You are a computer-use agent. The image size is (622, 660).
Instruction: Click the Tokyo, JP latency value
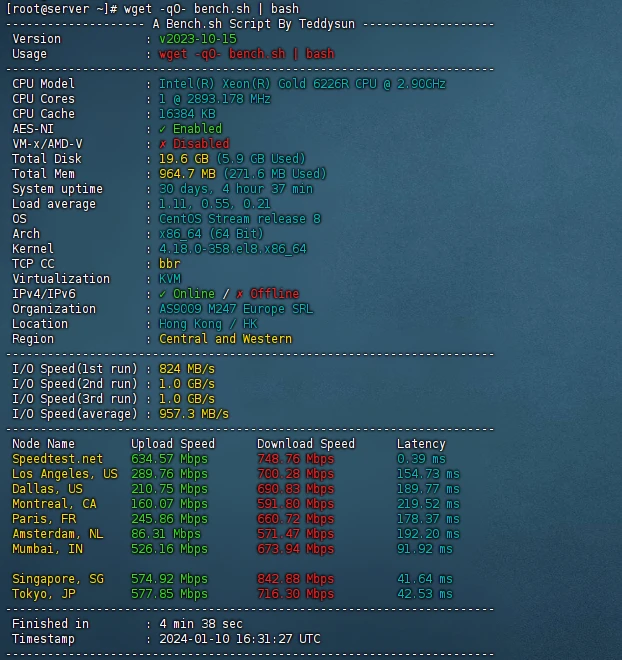(x=424, y=594)
